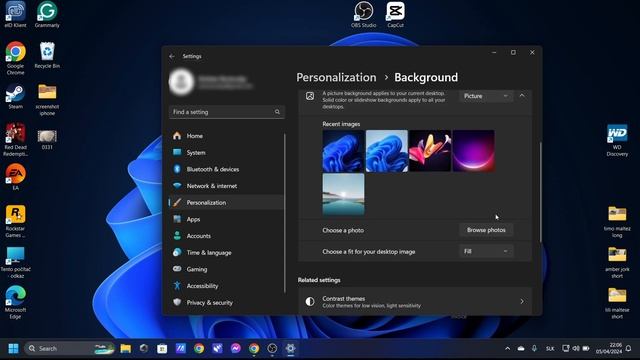Select the light blue bloom recent image
The image size is (640, 360).
(387, 151)
